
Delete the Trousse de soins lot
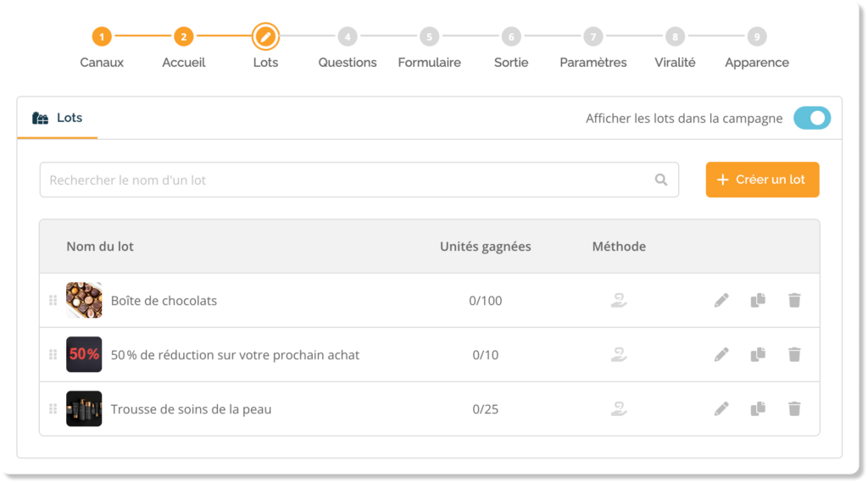[794, 408]
